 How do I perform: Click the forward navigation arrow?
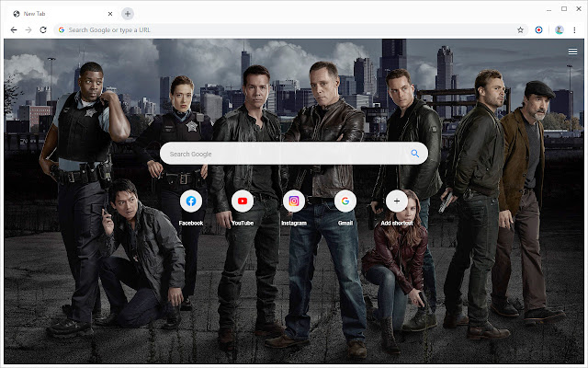point(28,29)
